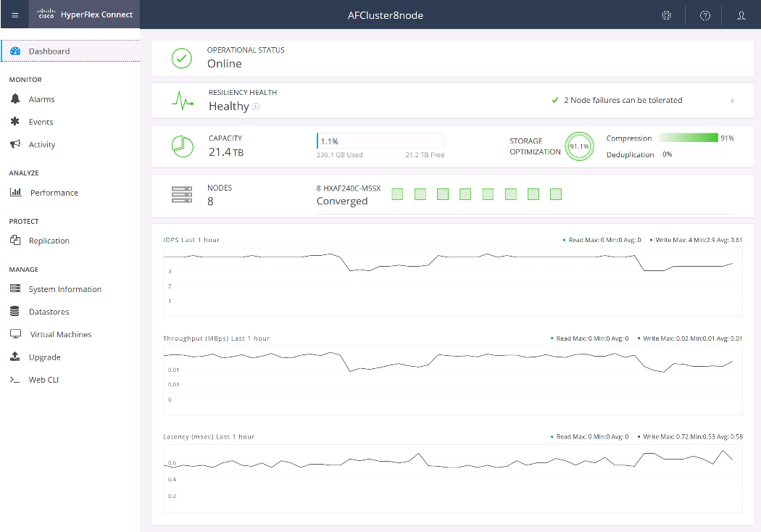Open the Upgrade page
Viewport: 761px width, 532px height.
[x=45, y=357]
